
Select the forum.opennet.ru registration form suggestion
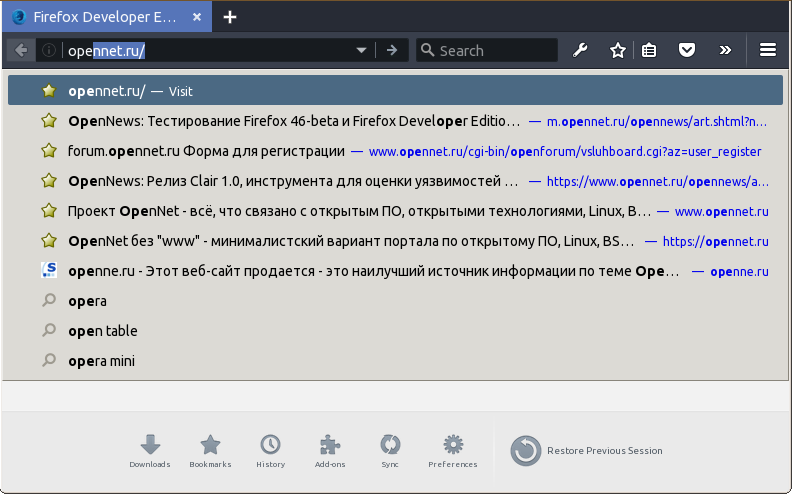(x=395, y=151)
